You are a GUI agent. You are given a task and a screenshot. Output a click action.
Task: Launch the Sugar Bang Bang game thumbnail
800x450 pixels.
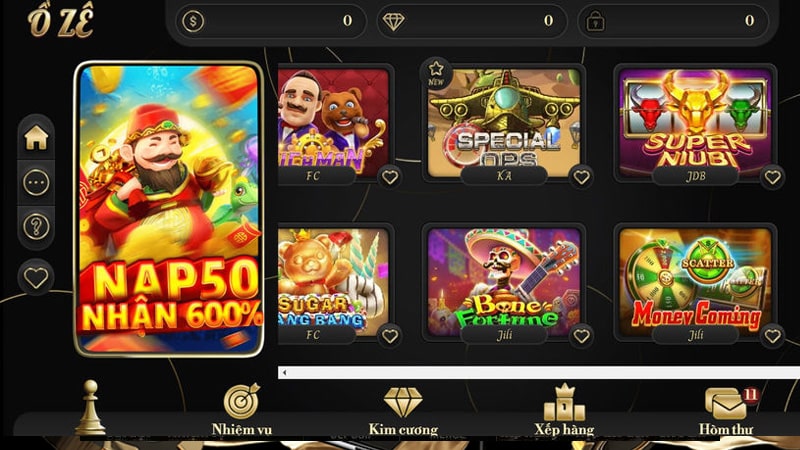[x=333, y=282]
